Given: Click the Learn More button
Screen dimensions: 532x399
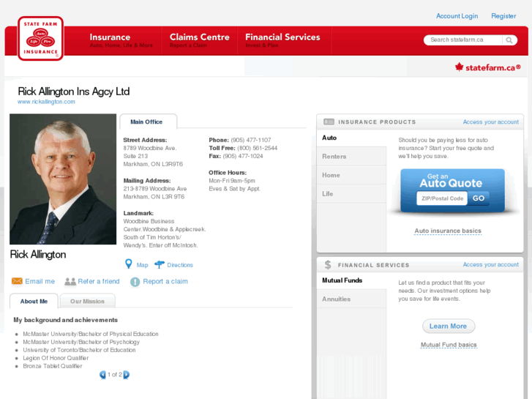Looking at the screenshot, I should pos(448,326).
